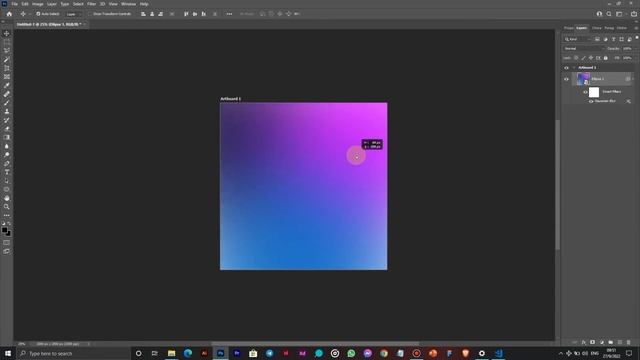Click taskbar 'Type here to search' box

pyautogui.click(x=73, y=353)
